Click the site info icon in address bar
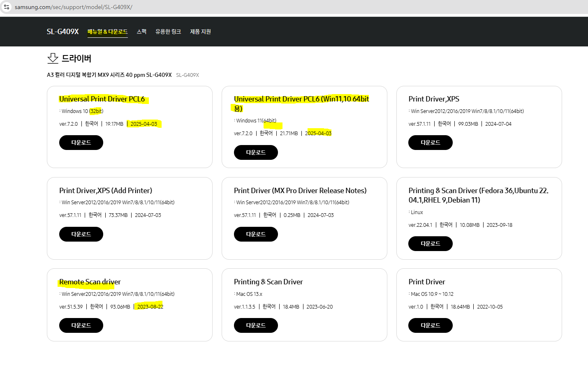Image resolution: width=588 pixels, height=385 pixels. pyautogui.click(x=7, y=7)
